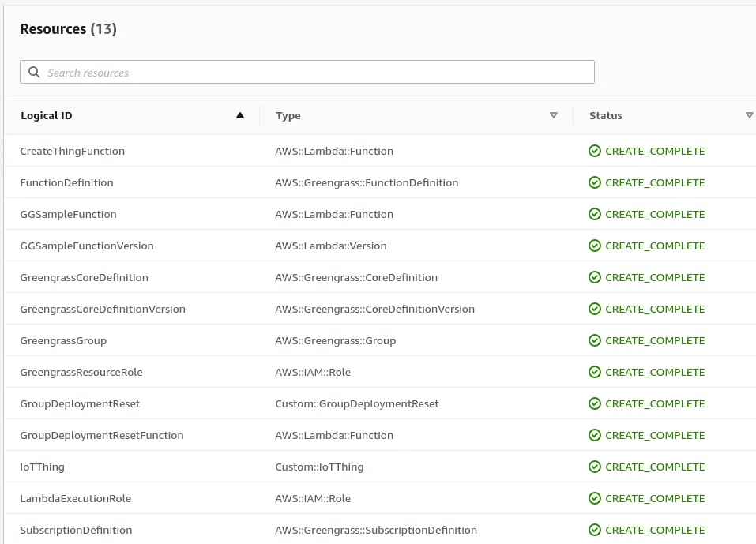Click GGSampleFunctionVersion status check icon
756x544 pixels.
point(595,246)
